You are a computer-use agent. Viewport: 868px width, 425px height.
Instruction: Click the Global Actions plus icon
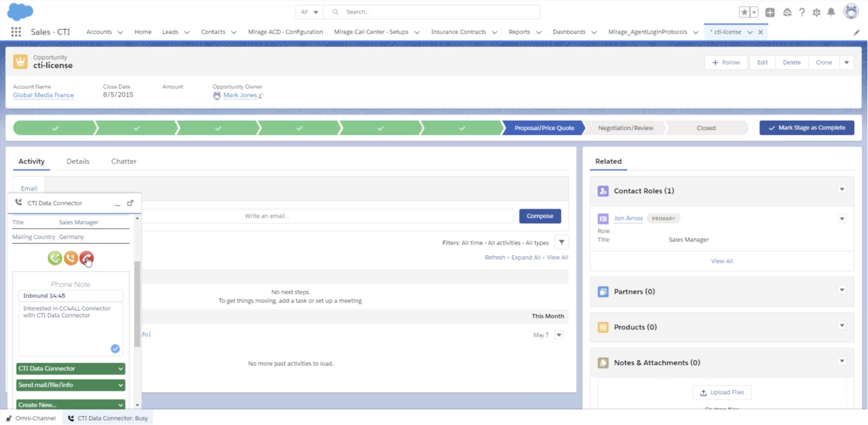point(770,12)
